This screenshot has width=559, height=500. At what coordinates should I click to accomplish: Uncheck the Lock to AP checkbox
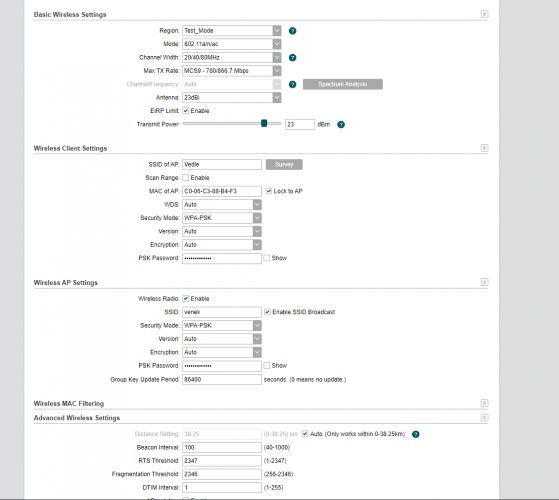(x=268, y=191)
